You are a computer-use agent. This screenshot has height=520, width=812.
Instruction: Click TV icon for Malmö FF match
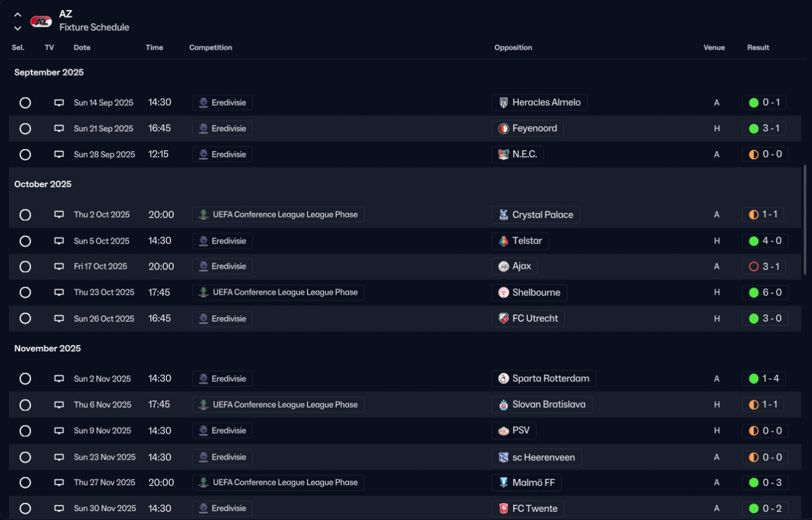[x=59, y=483]
